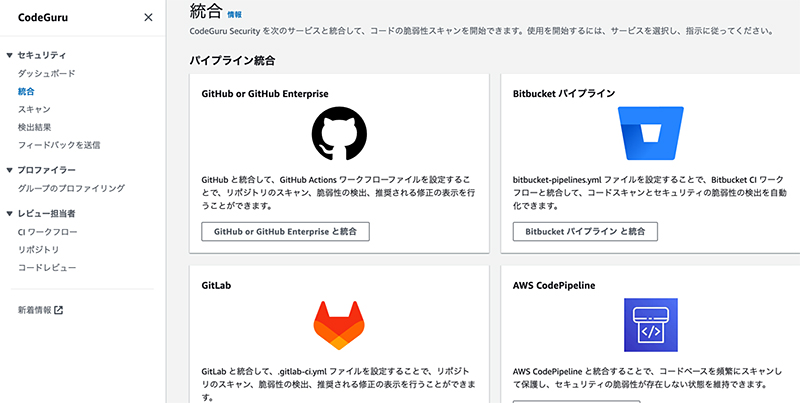
Task: Close the CodeGuru navigation panel
Action: [x=148, y=17]
